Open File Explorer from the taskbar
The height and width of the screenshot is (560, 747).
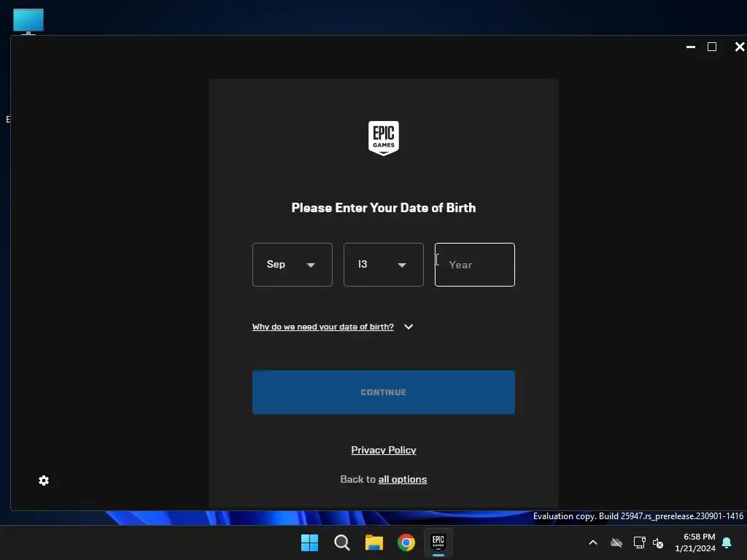pos(374,542)
